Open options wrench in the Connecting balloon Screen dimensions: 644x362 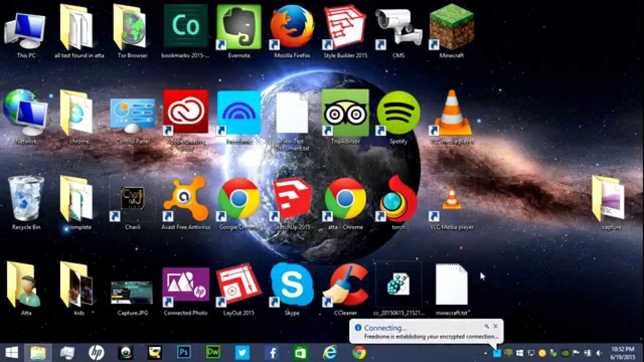487,326
